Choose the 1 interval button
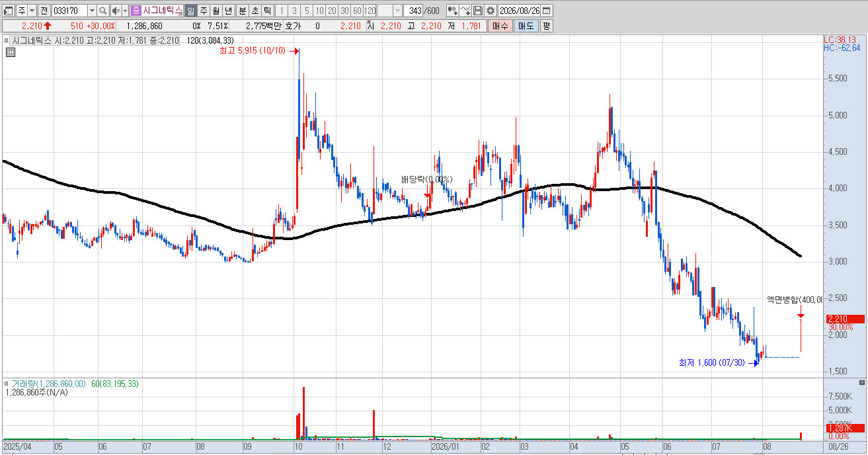The height and width of the screenshot is (455, 868). 282,11
